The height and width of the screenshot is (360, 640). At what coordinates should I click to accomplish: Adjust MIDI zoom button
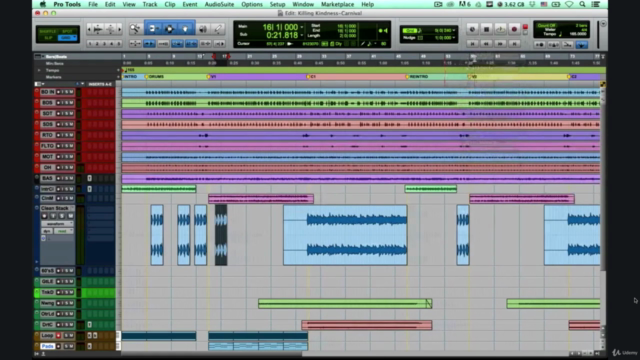[x=110, y=29]
